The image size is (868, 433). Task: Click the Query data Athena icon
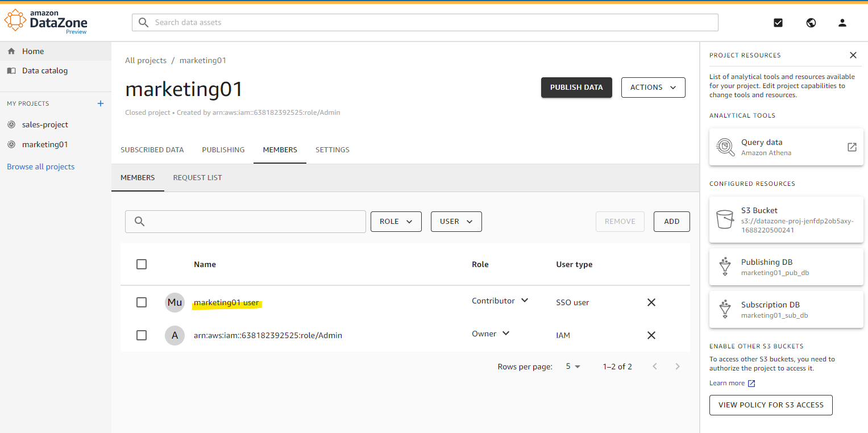[725, 147]
